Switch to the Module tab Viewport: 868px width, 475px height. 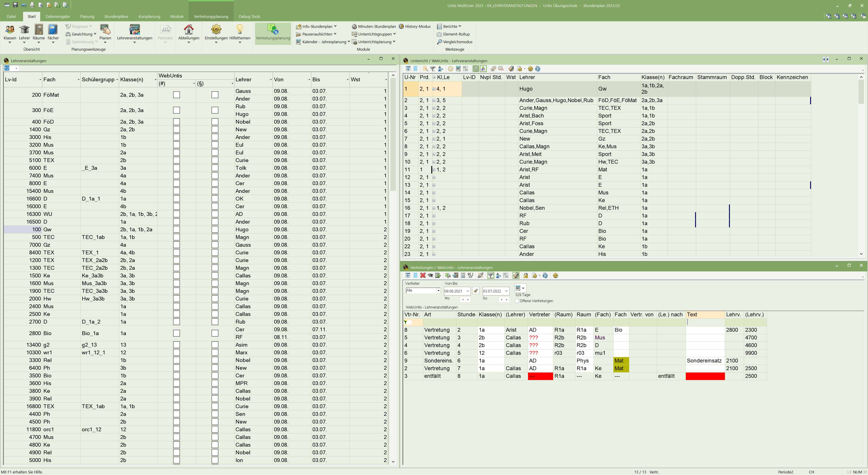click(x=177, y=17)
